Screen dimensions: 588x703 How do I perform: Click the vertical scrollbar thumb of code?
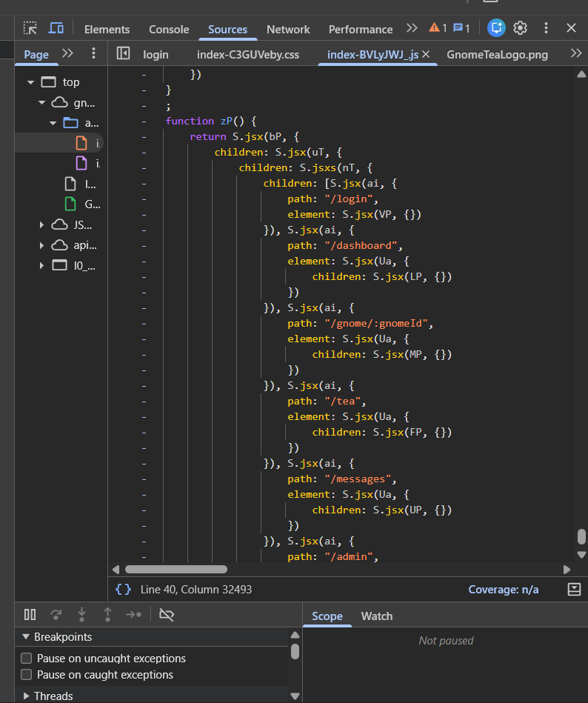click(581, 536)
